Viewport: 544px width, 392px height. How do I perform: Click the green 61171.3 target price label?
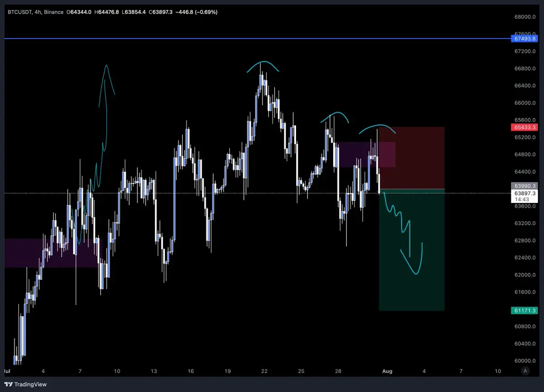click(525, 310)
